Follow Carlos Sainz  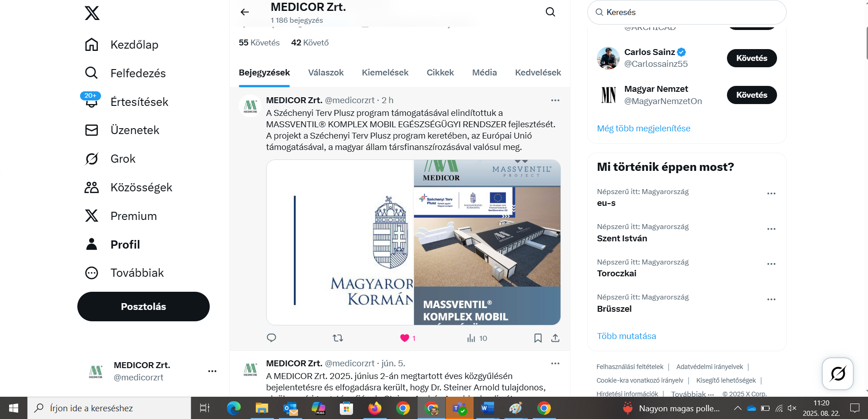pyautogui.click(x=752, y=58)
